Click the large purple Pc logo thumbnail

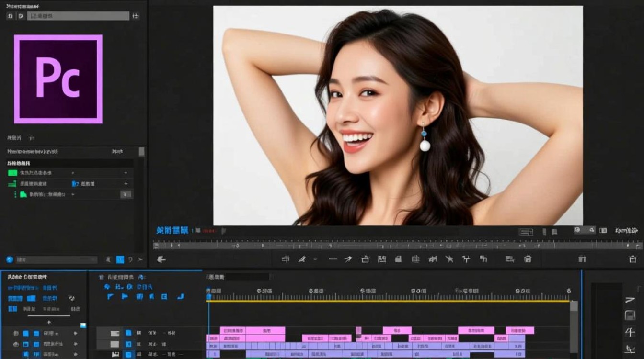coord(58,79)
